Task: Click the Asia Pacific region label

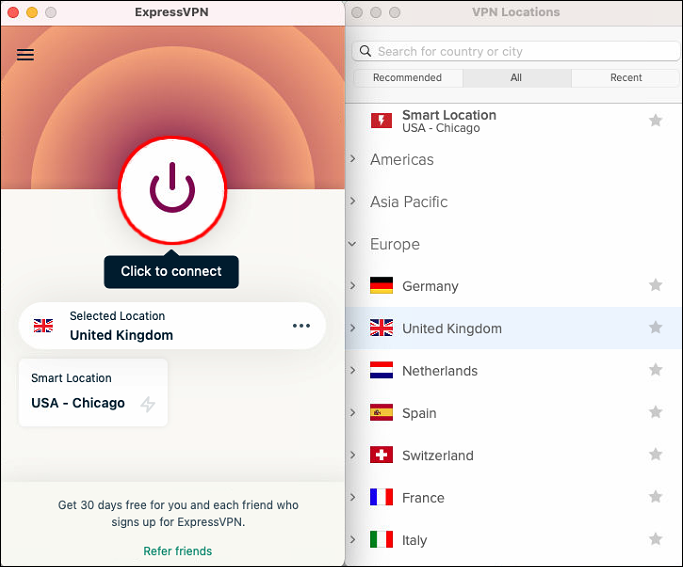Action: pos(409,202)
